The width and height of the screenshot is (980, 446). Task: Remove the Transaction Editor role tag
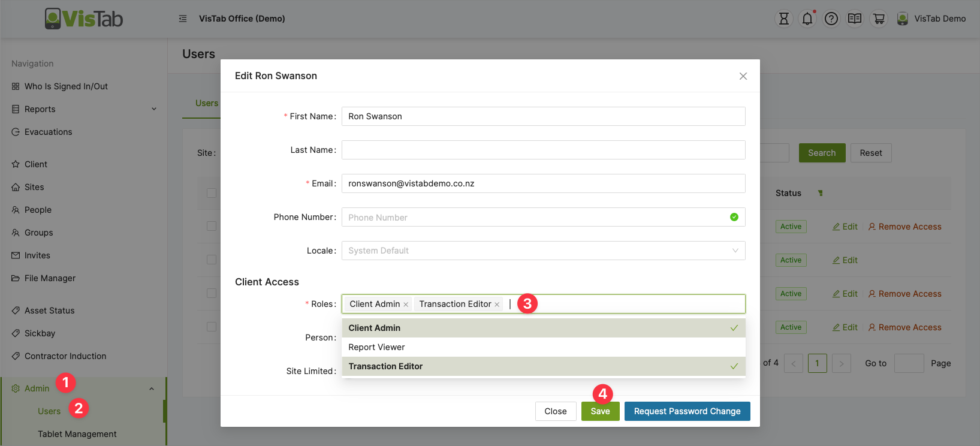[x=497, y=305]
